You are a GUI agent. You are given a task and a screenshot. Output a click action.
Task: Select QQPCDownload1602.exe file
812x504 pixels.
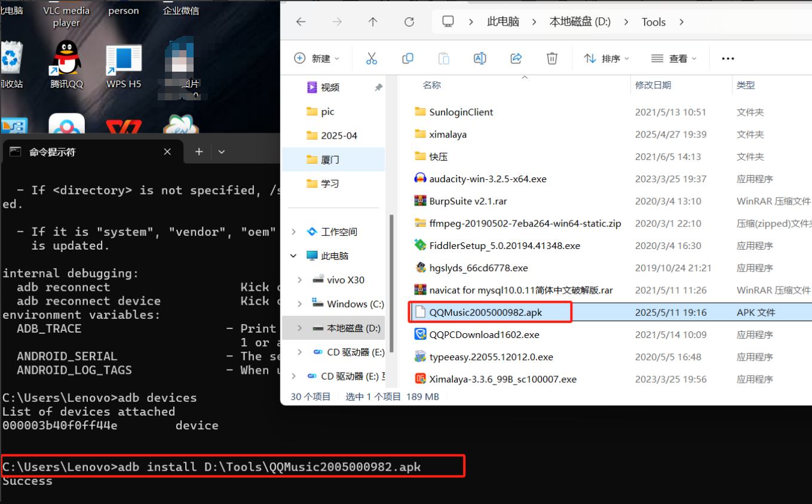[484, 334]
